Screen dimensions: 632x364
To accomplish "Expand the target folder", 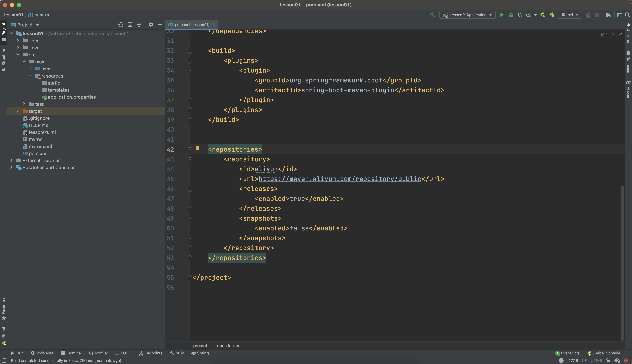I will 17,111.
